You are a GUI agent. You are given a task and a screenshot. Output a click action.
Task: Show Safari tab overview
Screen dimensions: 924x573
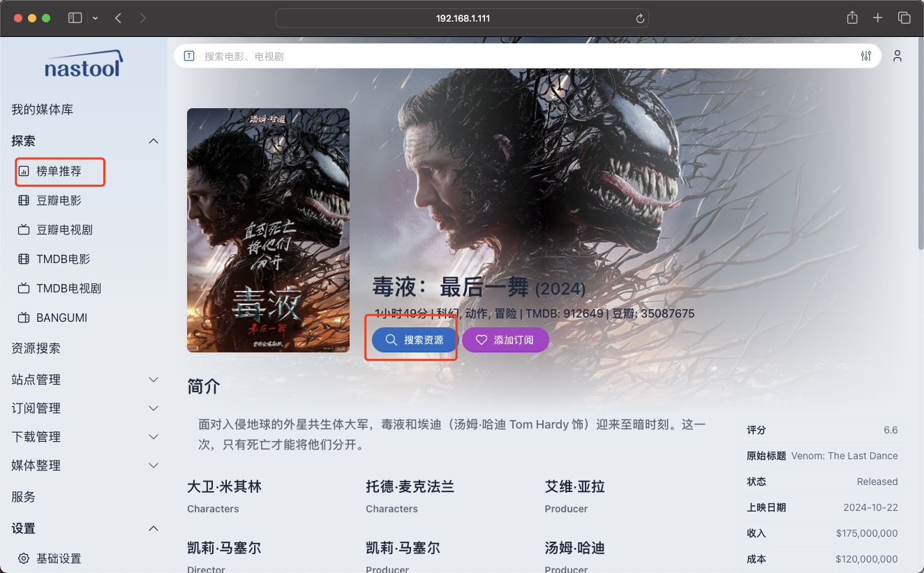click(904, 18)
